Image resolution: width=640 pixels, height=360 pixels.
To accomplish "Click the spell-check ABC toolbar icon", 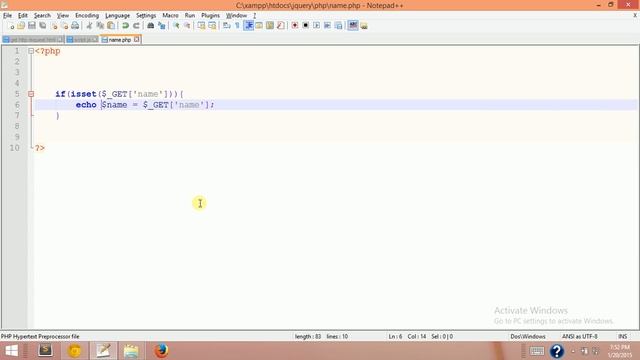I will (x=353, y=26).
